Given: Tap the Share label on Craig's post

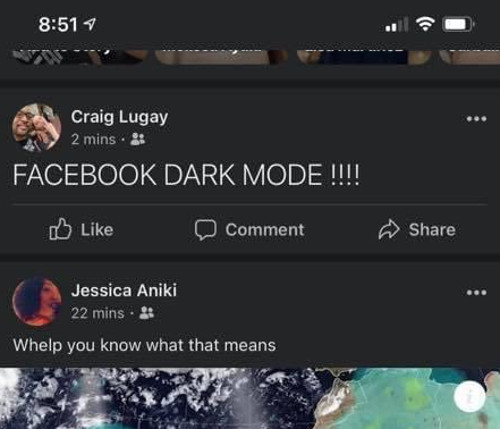Looking at the screenshot, I should (432, 230).
